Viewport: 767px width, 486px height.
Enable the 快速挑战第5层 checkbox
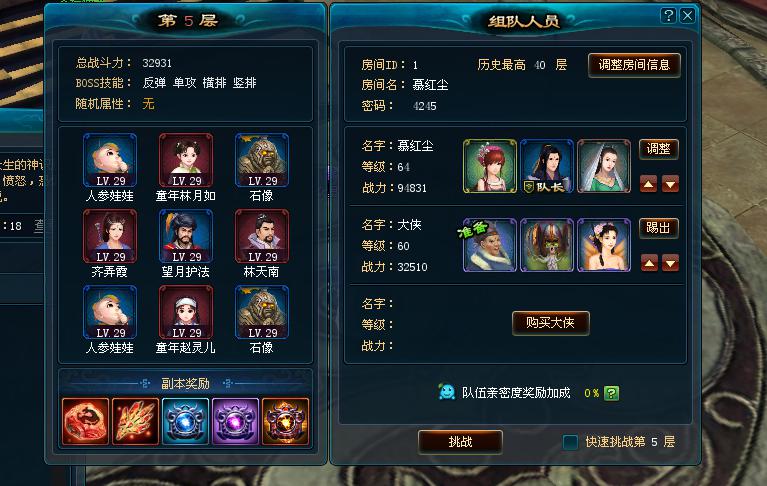[x=570, y=442]
